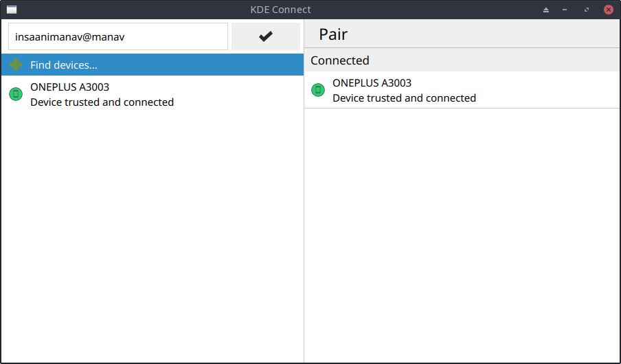
Task: Click the green phone icon in left sidebar
Action: [16, 94]
